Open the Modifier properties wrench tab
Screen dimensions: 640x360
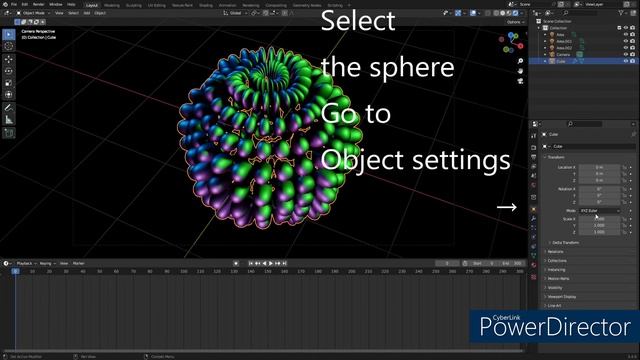click(x=533, y=219)
